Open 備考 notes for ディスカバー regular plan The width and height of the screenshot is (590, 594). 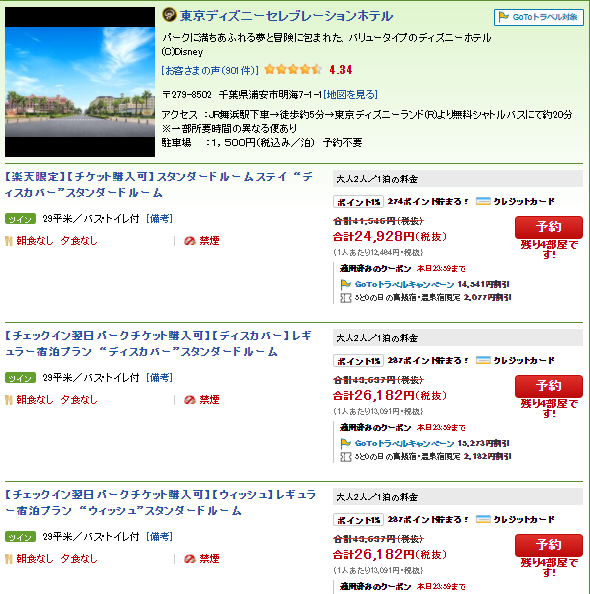tap(160, 378)
